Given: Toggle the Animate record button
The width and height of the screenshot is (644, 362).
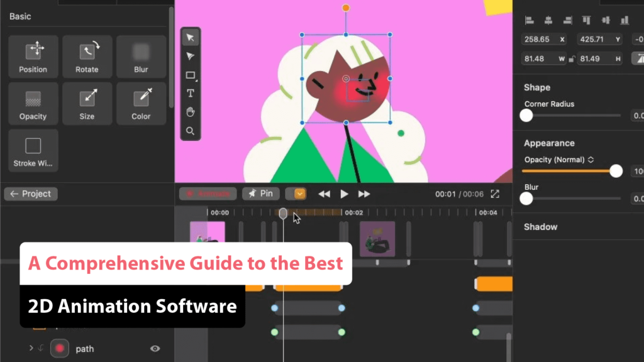Looking at the screenshot, I should [x=208, y=194].
